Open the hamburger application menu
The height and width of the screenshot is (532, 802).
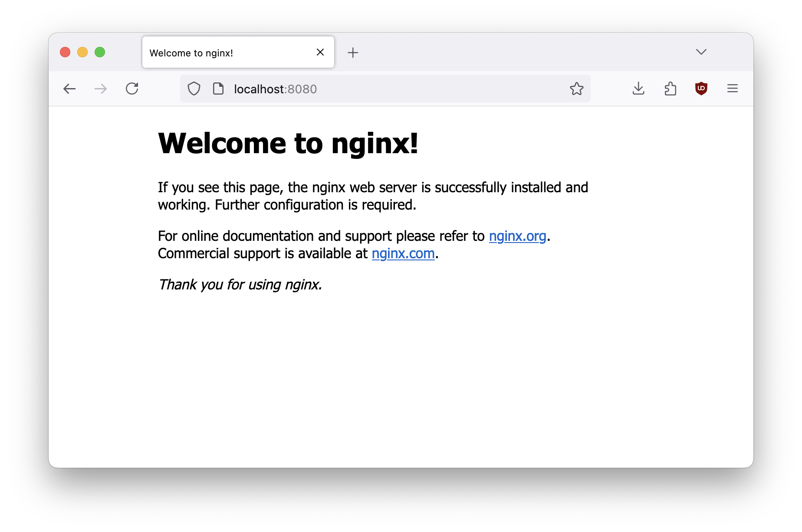[x=732, y=89]
